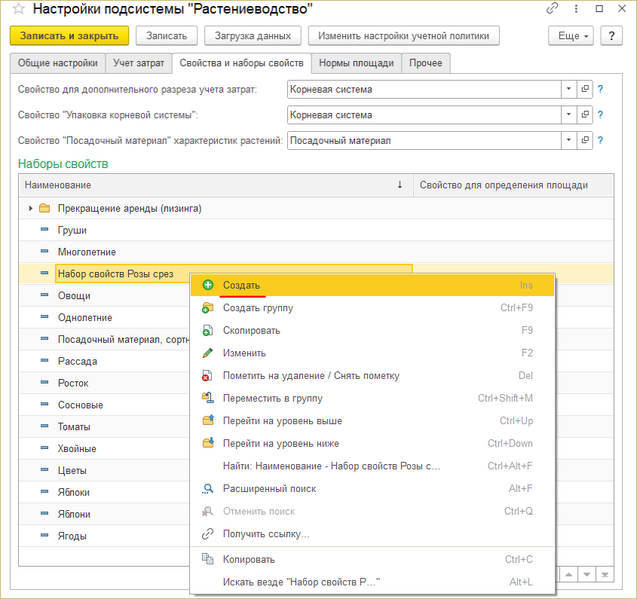Open the three-dots window menu
The height and width of the screenshot is (599, 637).
(576, 9)
